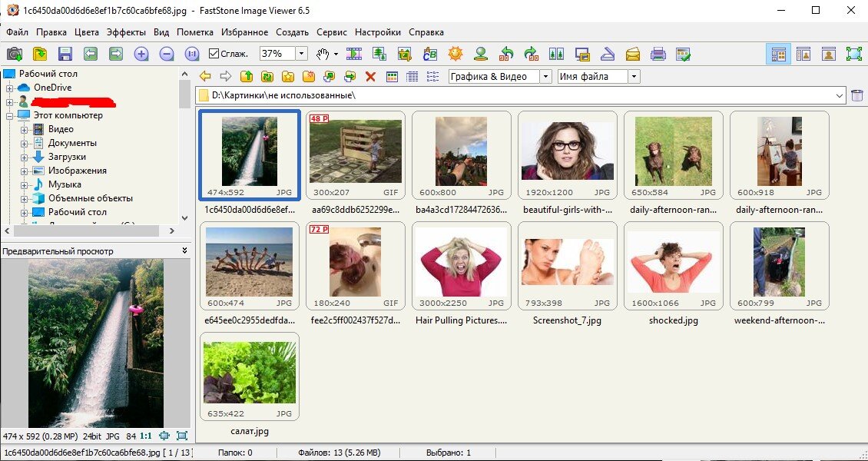Viewport: 868px width, 461px height.
Task: Click the trash bin icon beside path bar
Action: click(857, 95)
